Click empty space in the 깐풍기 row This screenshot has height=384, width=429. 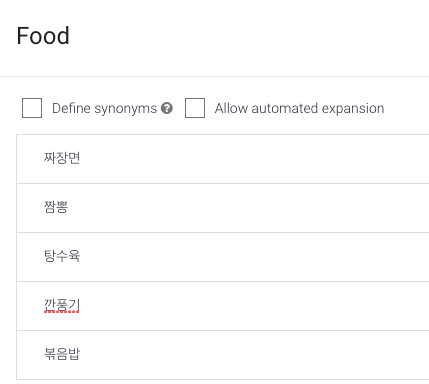coord(253,306)
